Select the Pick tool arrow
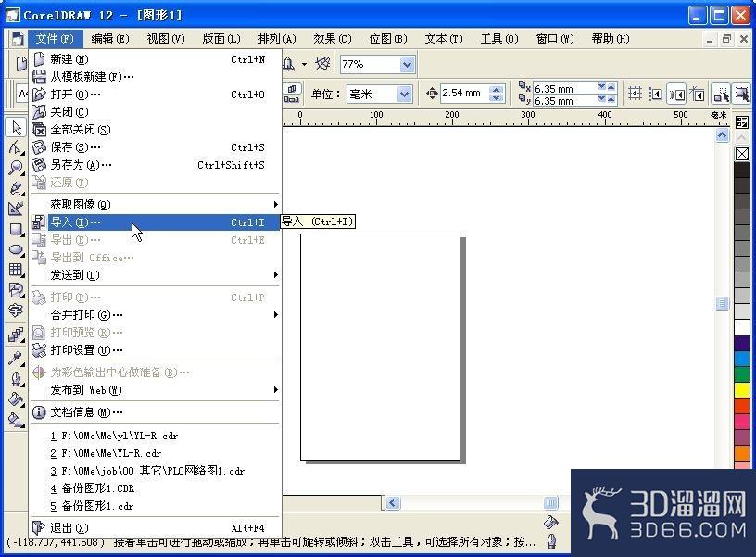This screenshot has width=756, height=557. tap(17, 128)
